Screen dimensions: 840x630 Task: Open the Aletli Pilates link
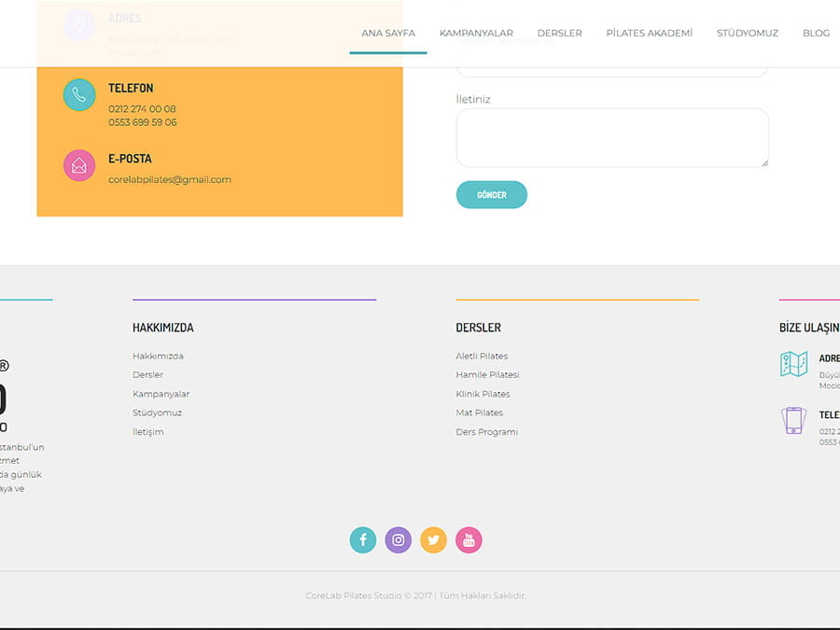[482, 357]
